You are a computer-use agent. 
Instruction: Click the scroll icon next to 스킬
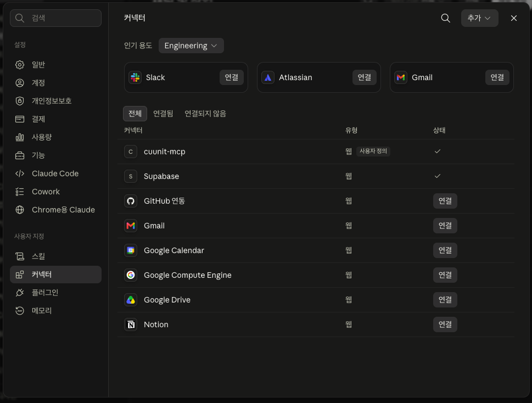click(20, 256)
